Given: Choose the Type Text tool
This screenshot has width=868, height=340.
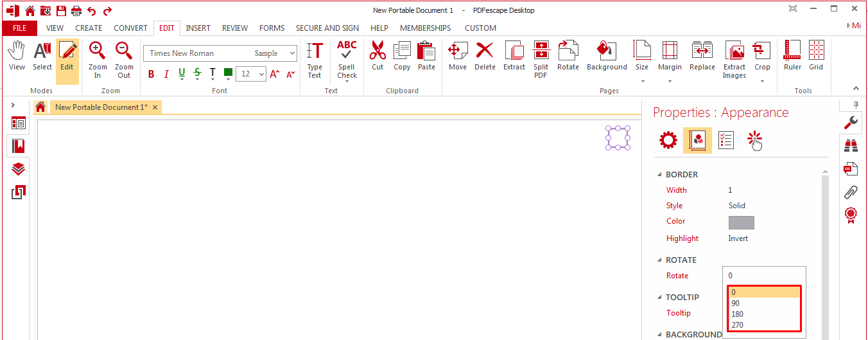Looking at the screenshot, I should 315,60.
